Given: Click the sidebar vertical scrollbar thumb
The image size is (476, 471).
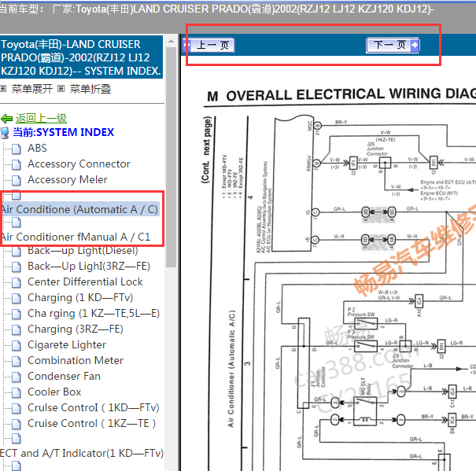Looking at the screenshot, I should 172,157.
